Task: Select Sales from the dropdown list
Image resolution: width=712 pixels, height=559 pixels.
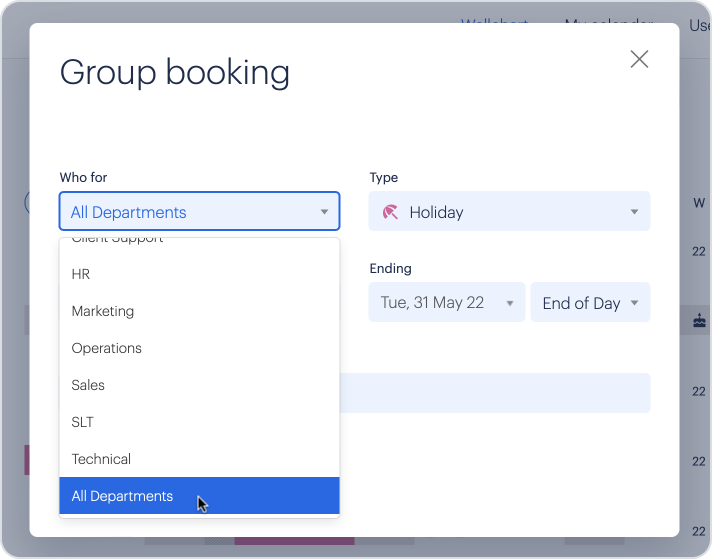Action: (x=88, y=385)
